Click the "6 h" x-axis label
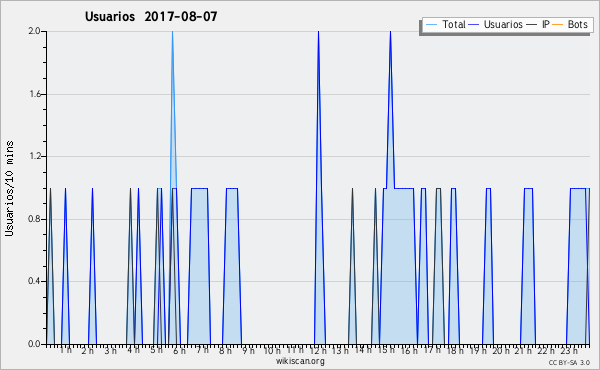Image resolution: width=600 pixels, height=370 pixels. (x=179, y=350)
